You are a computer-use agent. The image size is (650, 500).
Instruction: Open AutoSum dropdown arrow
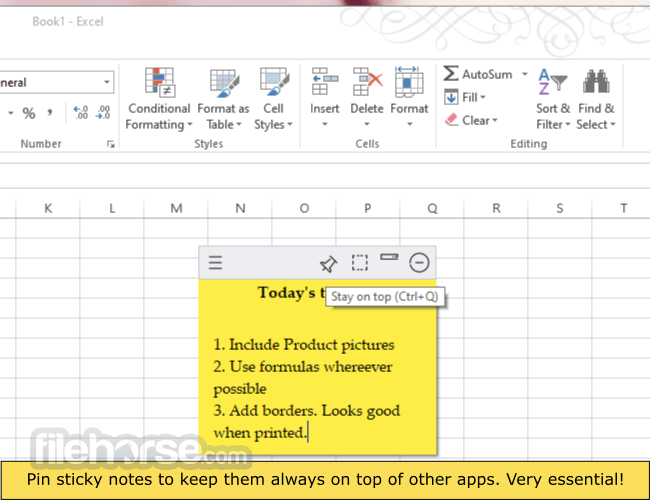click(524, 74)
